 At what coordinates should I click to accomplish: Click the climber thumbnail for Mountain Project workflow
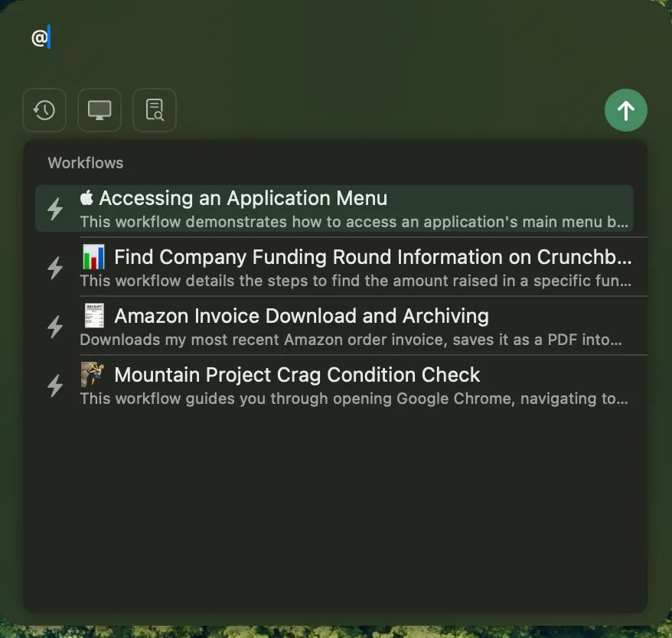93,374
